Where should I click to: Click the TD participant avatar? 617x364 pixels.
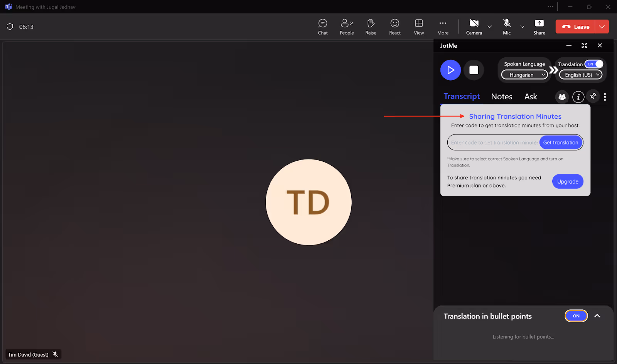(308, 202)
